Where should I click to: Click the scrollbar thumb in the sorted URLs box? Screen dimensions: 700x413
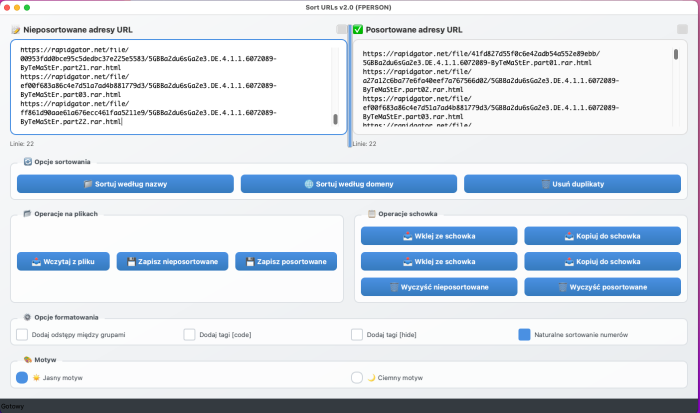click(676, 54)
